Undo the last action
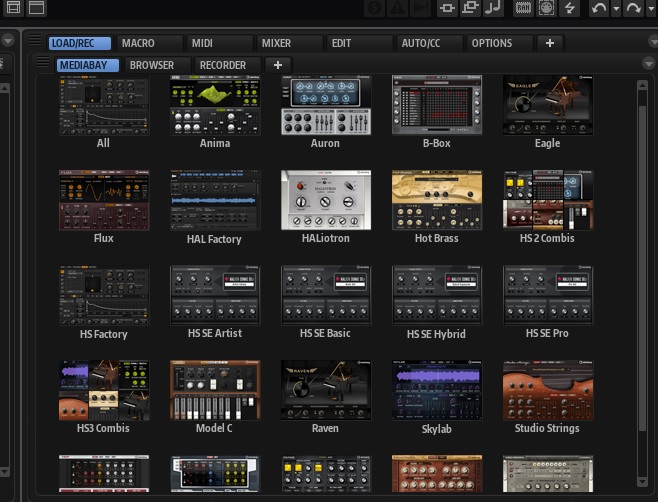658x502 pixels. (x=599, y=8)
